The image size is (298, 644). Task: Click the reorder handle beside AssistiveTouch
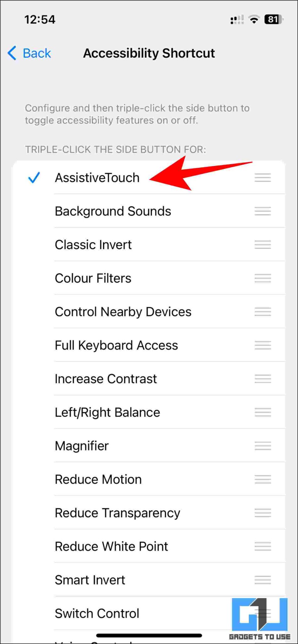pos(263,178)
